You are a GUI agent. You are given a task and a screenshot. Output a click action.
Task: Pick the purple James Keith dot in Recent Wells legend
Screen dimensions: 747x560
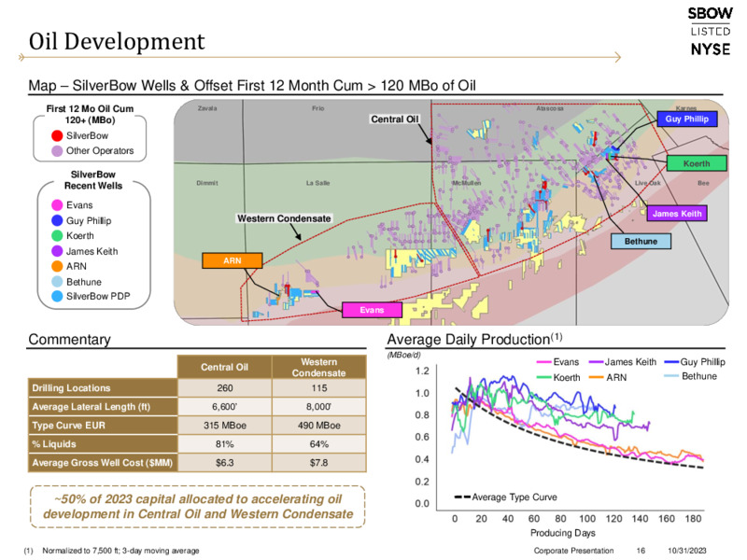tap(57, 251)
